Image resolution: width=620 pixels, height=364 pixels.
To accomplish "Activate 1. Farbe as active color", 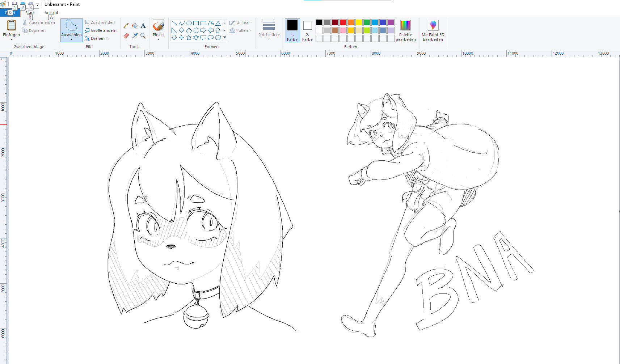I will [x=292, y=30].
